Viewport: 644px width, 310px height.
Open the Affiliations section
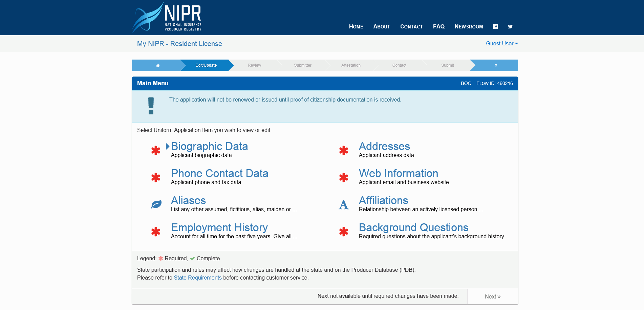click(383, 200)
